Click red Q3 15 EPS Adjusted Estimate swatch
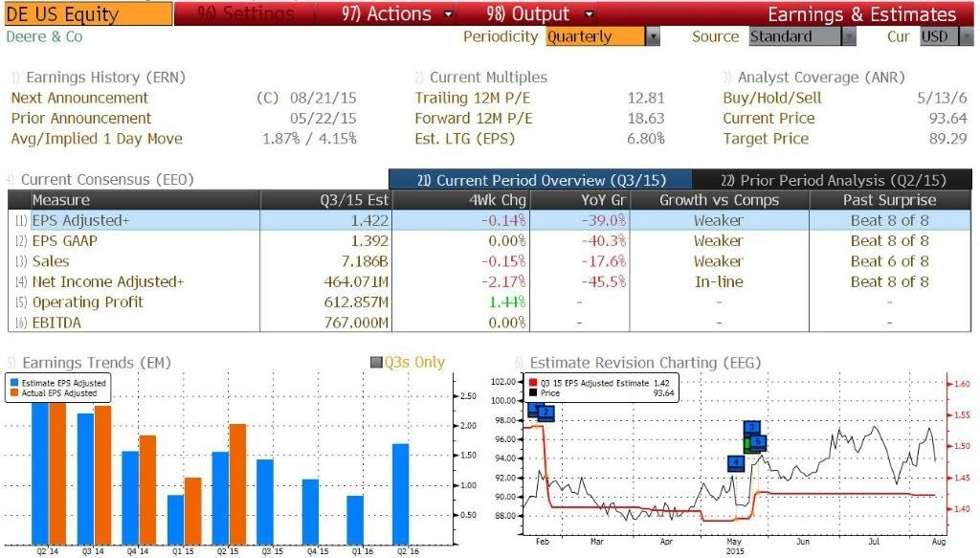 [x=533, y=383]
